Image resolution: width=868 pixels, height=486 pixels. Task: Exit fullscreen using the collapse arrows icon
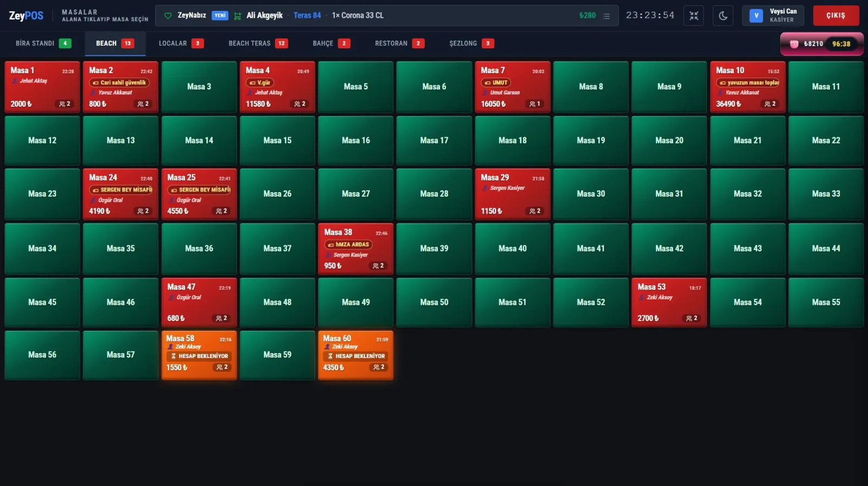(694, 16)
